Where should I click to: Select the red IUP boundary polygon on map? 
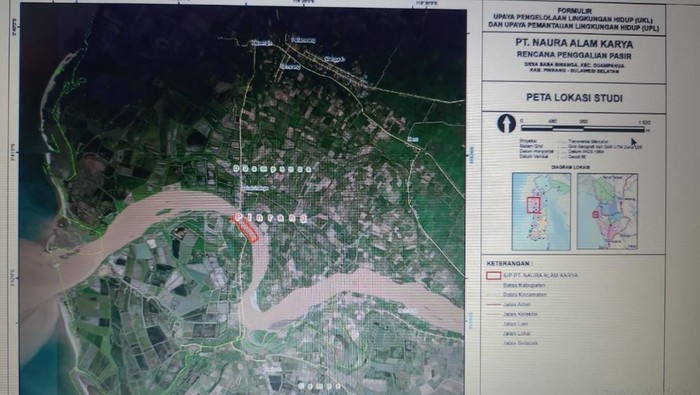[x=245, y=228]
